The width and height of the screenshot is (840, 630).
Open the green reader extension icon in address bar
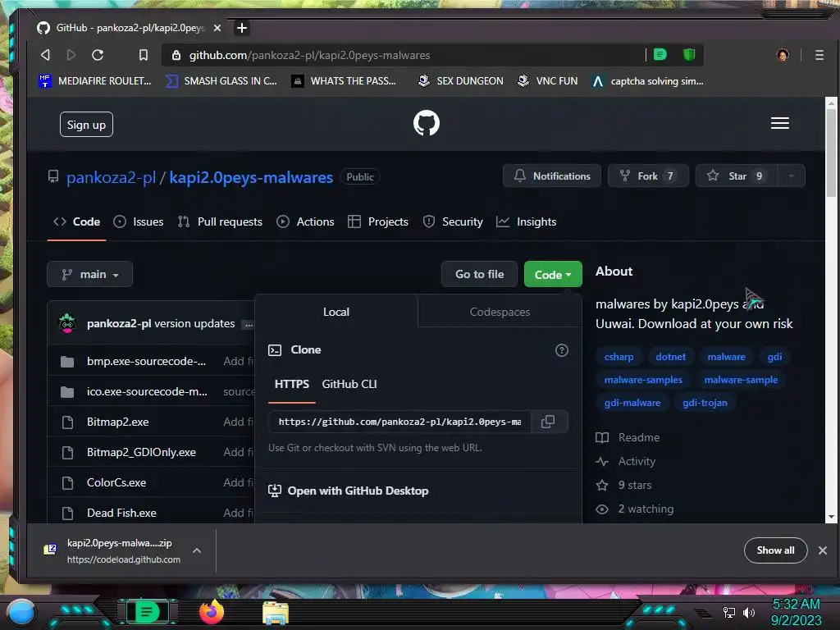(660, 55)
